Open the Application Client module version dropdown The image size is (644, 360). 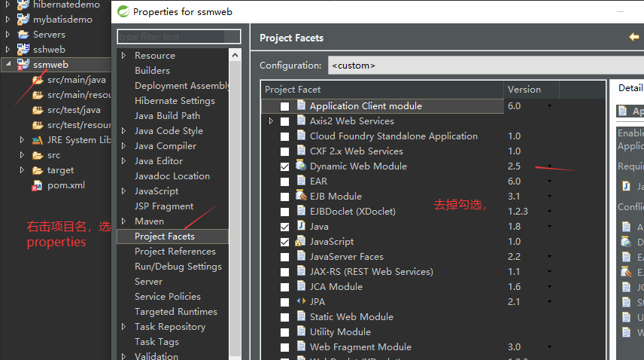549,106
